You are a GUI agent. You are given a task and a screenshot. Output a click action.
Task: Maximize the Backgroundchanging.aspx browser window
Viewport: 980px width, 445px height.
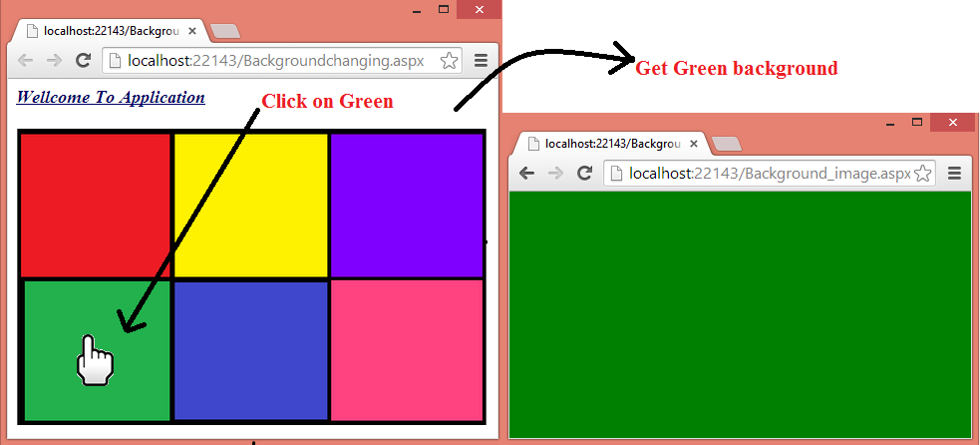click(x=444, y=9)
